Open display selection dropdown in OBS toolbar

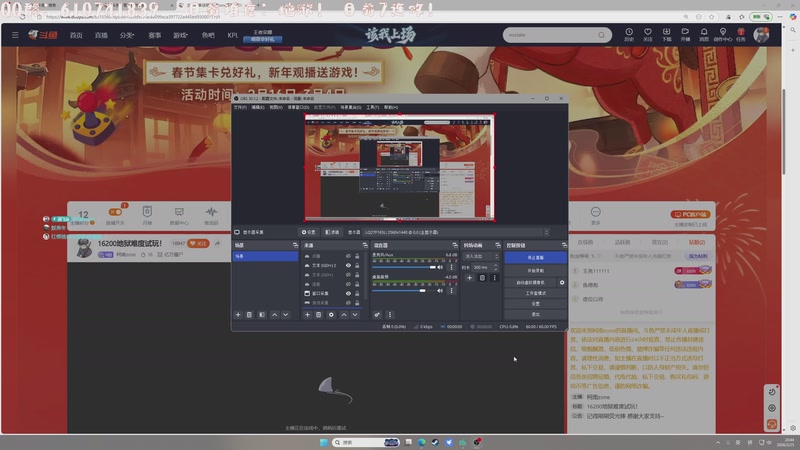[x=457, y=232]
